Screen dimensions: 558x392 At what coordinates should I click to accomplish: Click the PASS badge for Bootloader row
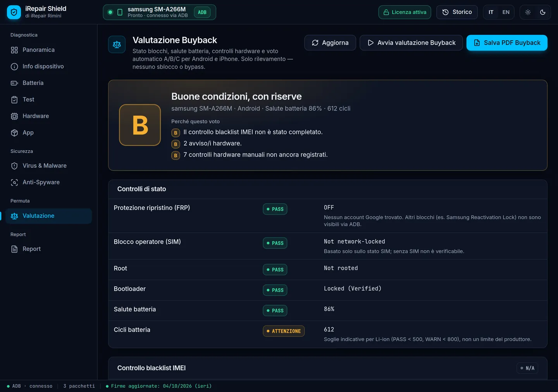pos(275,290)
